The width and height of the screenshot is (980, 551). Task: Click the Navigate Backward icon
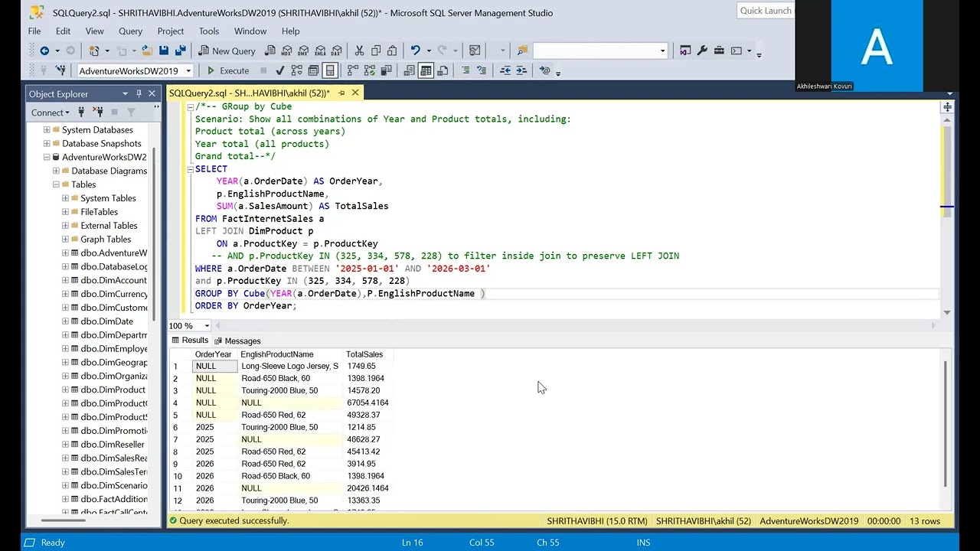coord(44,51)
